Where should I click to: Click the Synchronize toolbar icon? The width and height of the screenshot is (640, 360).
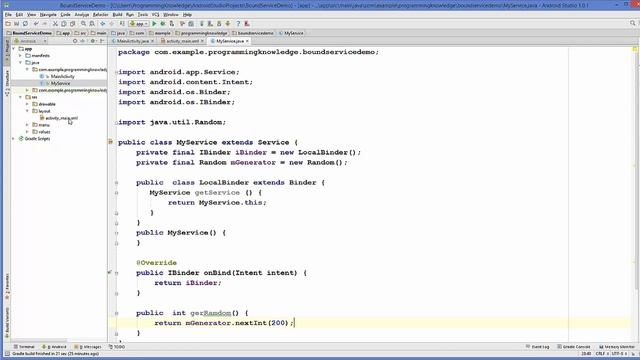coord(25,24)
